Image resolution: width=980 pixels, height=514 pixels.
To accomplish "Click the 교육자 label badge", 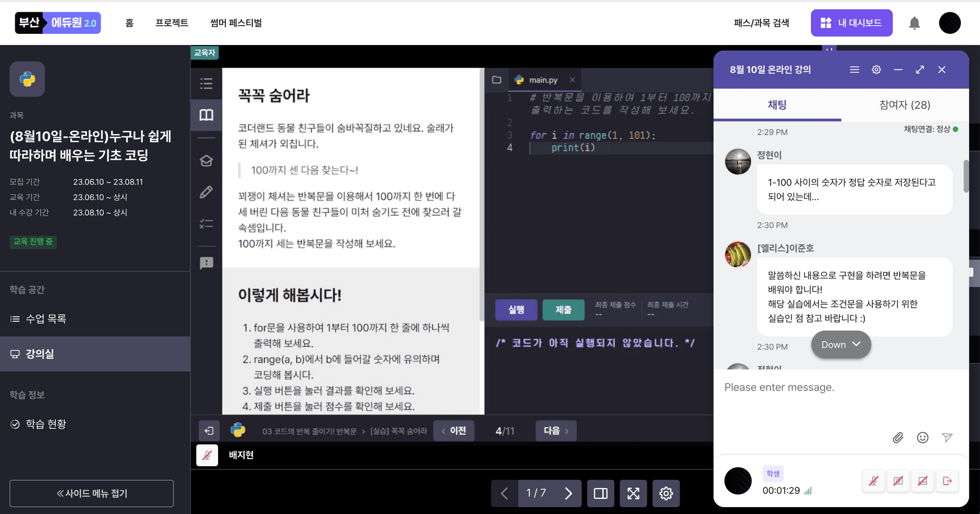I will [x=204, y=52].
